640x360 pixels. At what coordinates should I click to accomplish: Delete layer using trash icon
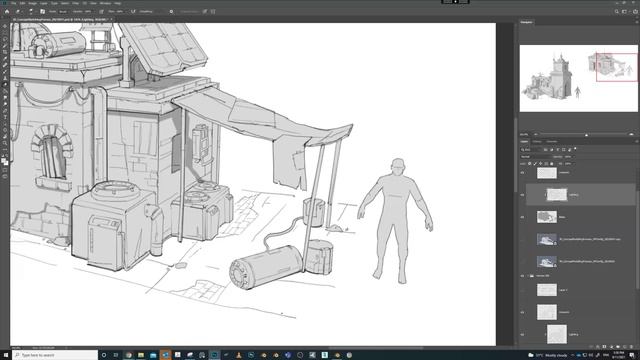[x=631, y=347]
